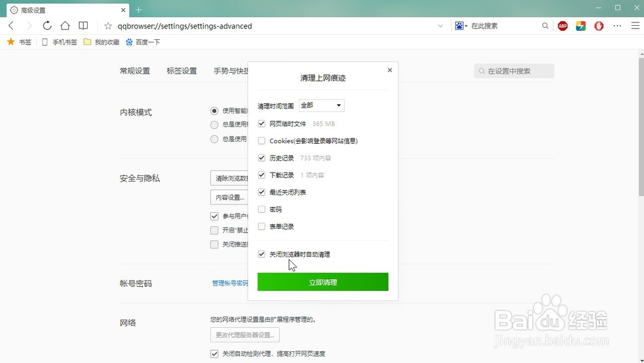
Task: Click the red shield extension icon
Action: coord(599,26)
